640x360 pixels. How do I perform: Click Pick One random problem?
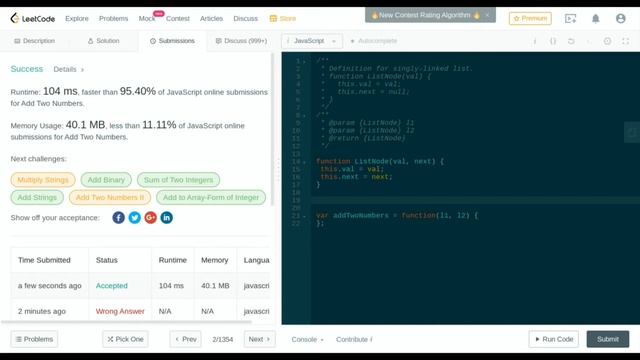click(x=125, y=339)
